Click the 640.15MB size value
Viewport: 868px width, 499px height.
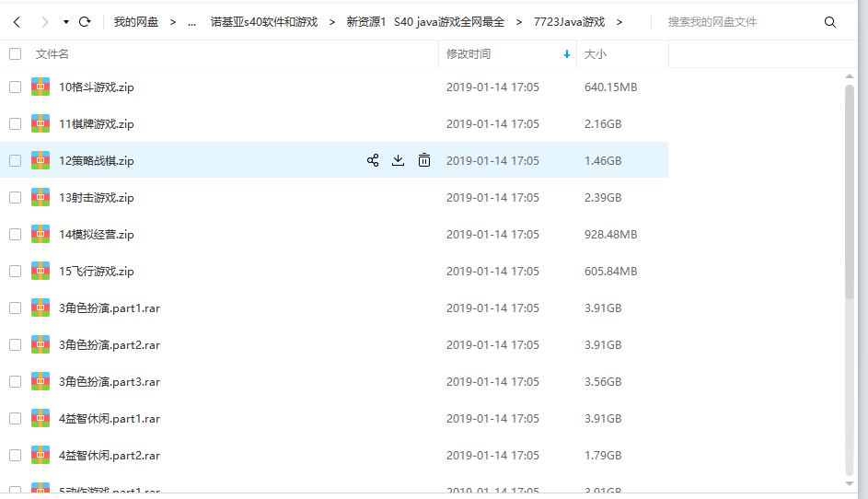610,87
